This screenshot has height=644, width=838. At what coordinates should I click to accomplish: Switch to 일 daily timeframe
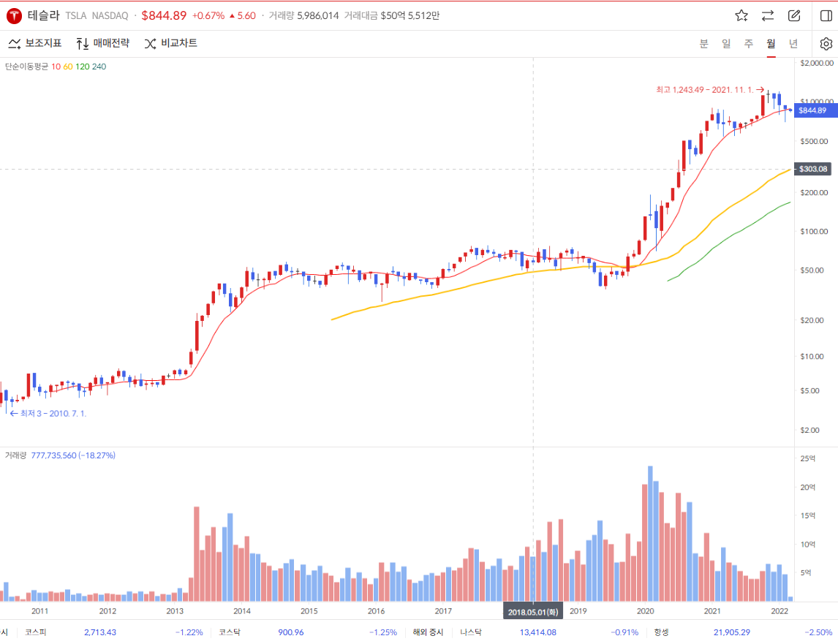(x=726, y=43)
